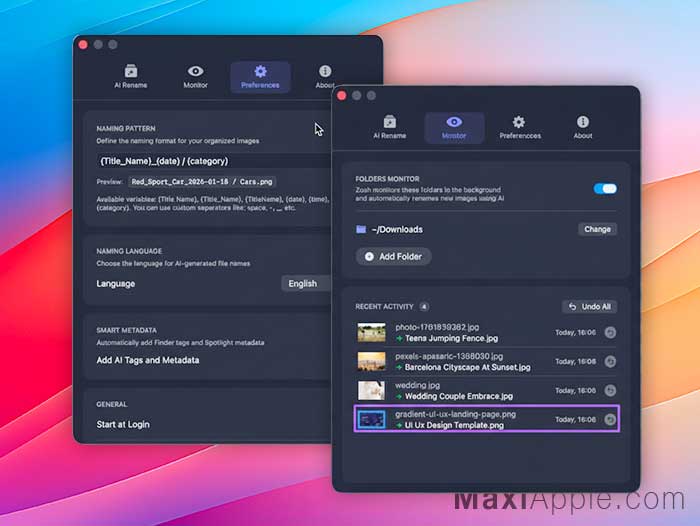Select photo-1761839382.jpg original filename
This screenshot has height=526, width=700.
point(437,327)
